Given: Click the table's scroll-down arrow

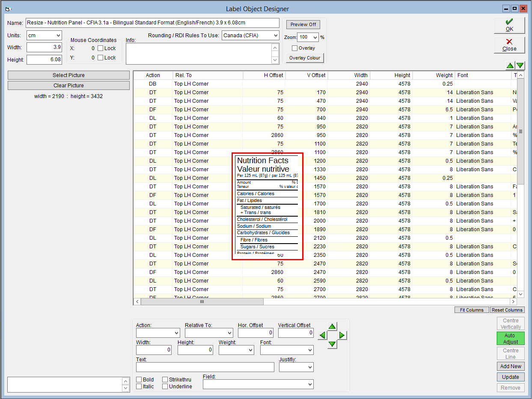Looking at the screenshot, I should tap(521, 295).
